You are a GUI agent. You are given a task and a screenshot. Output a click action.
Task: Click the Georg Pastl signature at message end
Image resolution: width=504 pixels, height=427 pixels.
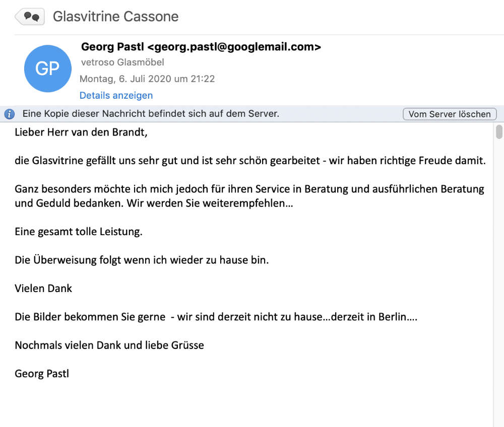pos(42,374)
